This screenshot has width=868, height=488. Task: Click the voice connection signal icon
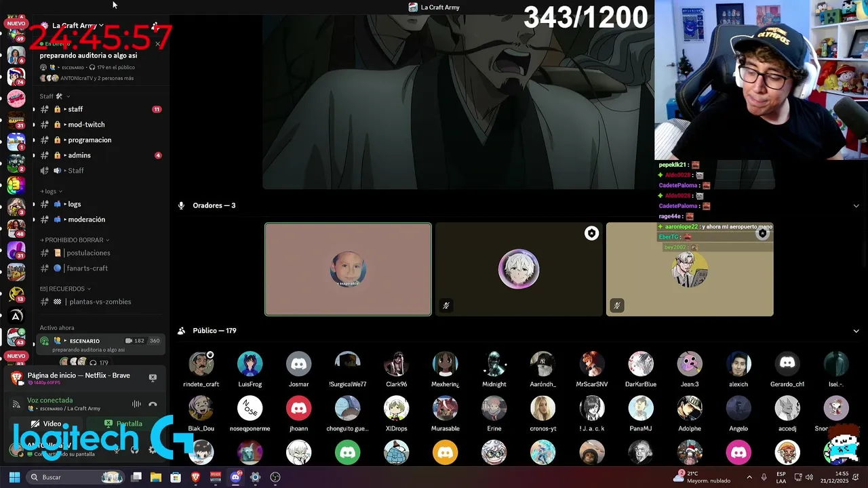coord(16,404)
